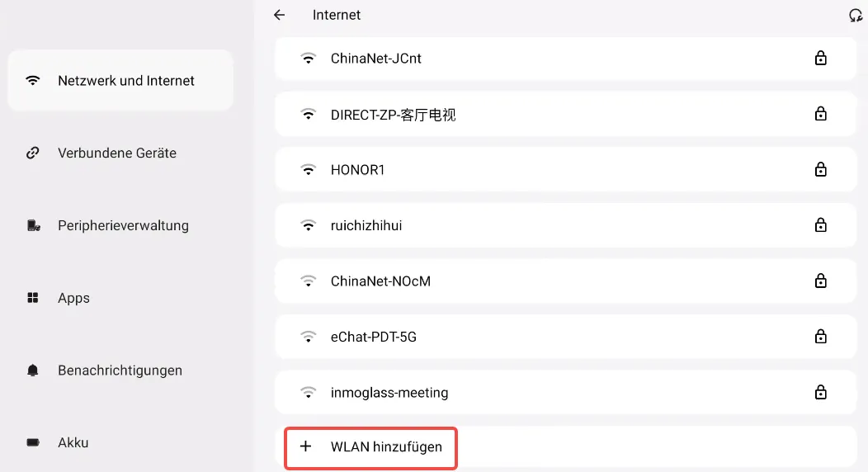This screenshot has width=868, height=472.
Task: Click the lock icon for ChinaNet-JCnt
Action: pos(820,59)
